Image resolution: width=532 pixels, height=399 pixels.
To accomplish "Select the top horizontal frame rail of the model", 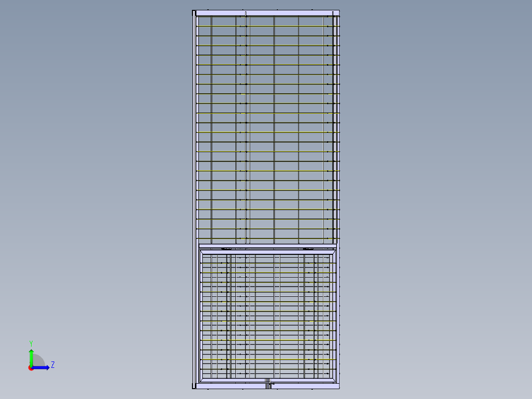I will tap(267, 13).
